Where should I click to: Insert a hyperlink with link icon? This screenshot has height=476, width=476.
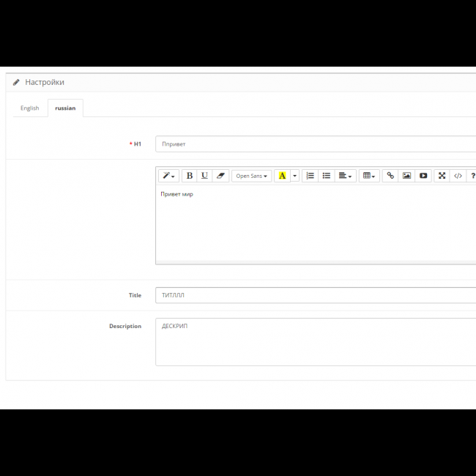pos(390,176)
